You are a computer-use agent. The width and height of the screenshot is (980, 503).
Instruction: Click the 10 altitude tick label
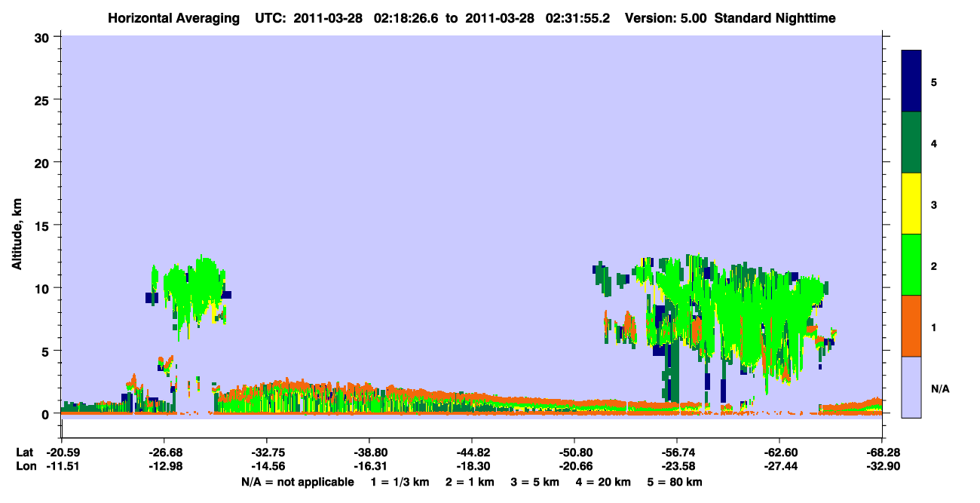pyautogui.click(x=43, y=288)
